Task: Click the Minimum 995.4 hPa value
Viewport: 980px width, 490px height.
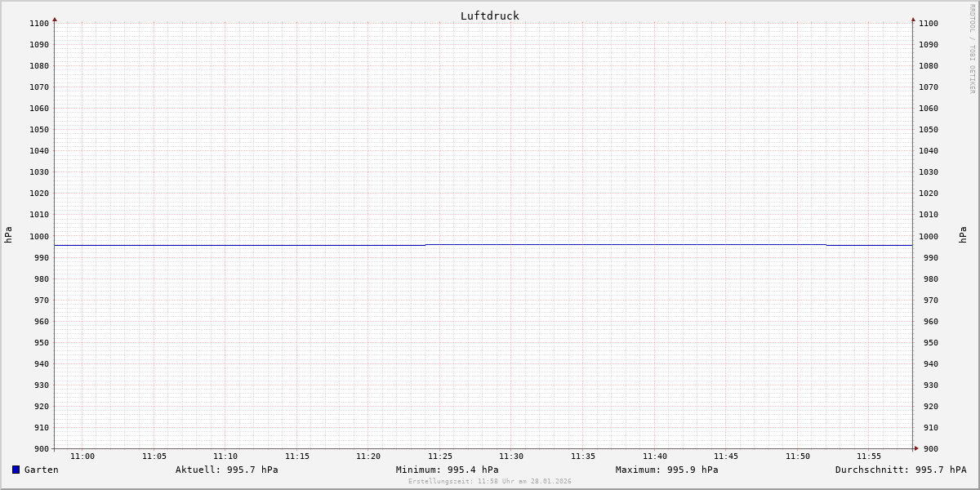Action: click(447, 470)
